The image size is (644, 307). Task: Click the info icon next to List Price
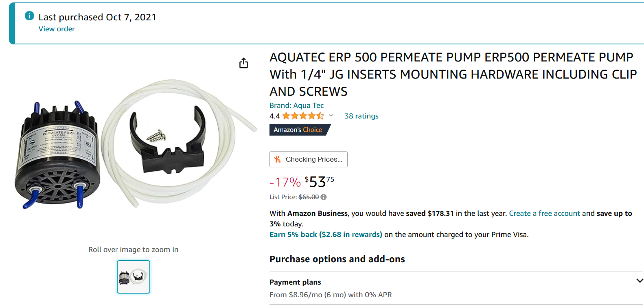(x=324, y=197)
